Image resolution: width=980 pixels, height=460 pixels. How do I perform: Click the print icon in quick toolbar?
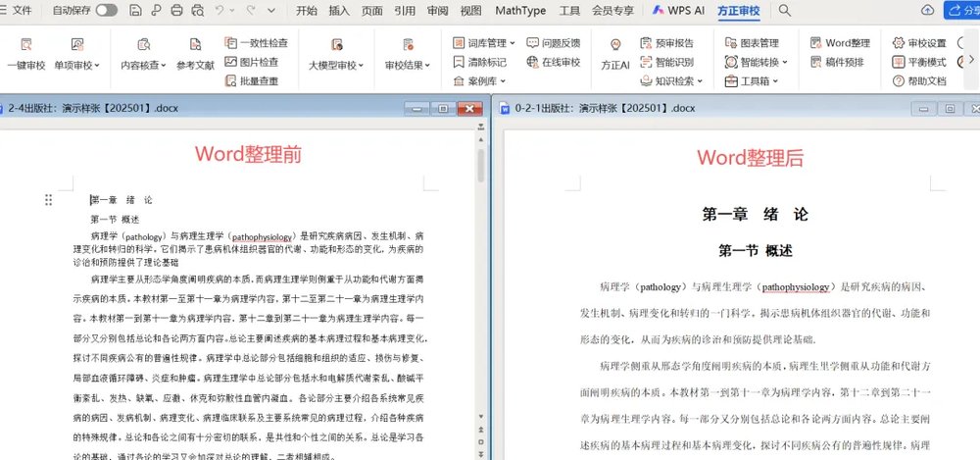[176, 10]
